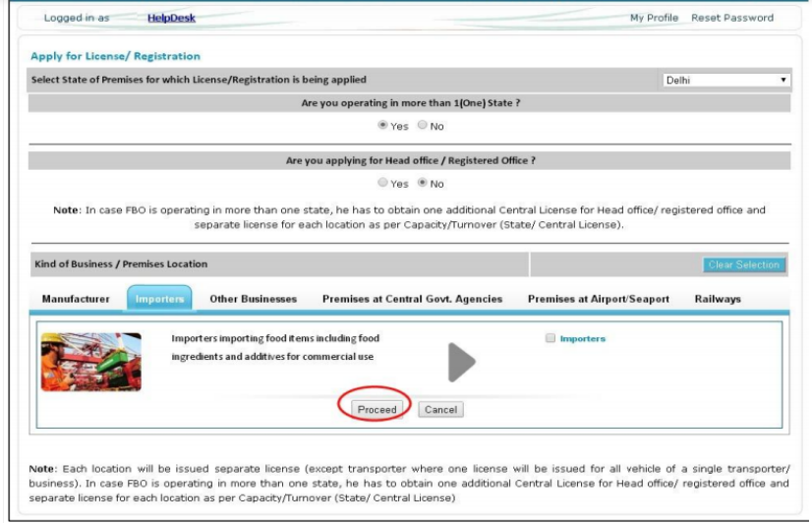Viewport: 812px width, 523px height.
Task: Click the Clear Selection button
Action: click(x=744, y=264)
